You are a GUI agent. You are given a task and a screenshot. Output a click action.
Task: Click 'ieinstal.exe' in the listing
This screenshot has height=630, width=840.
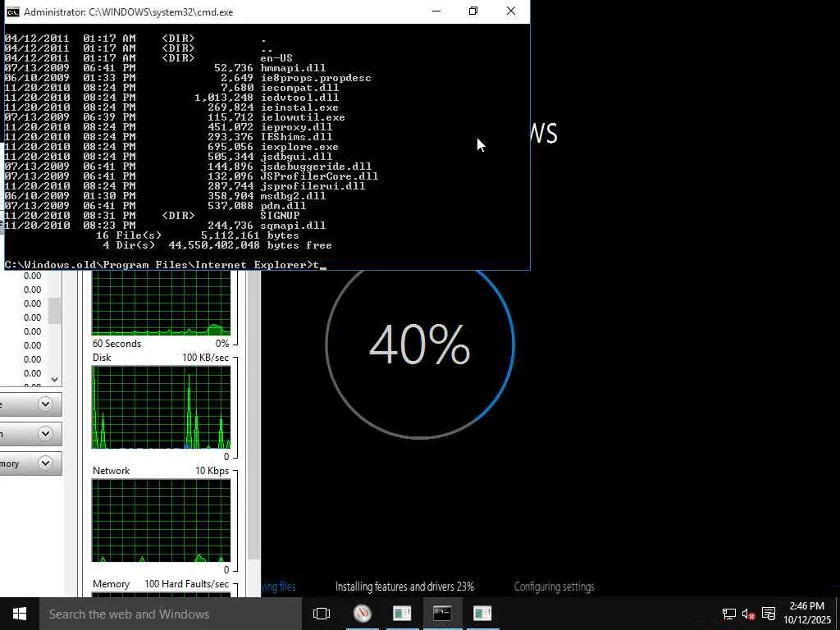299,107
